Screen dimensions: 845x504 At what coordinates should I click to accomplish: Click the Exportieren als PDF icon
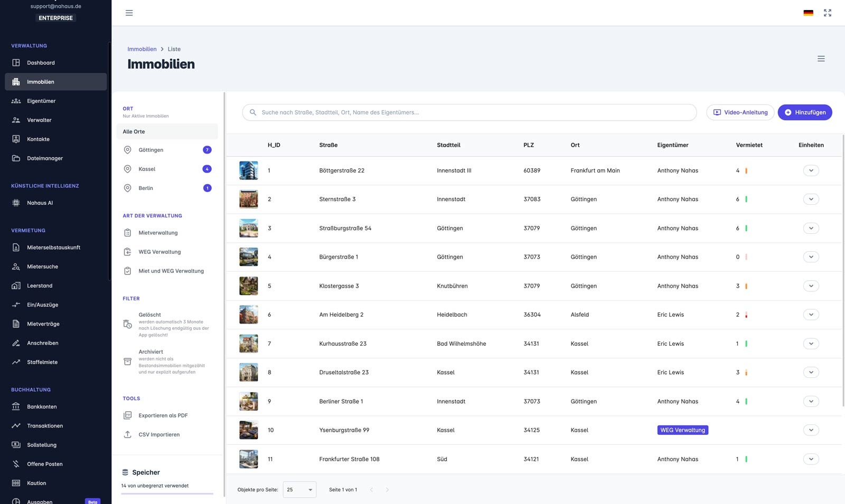127,415
